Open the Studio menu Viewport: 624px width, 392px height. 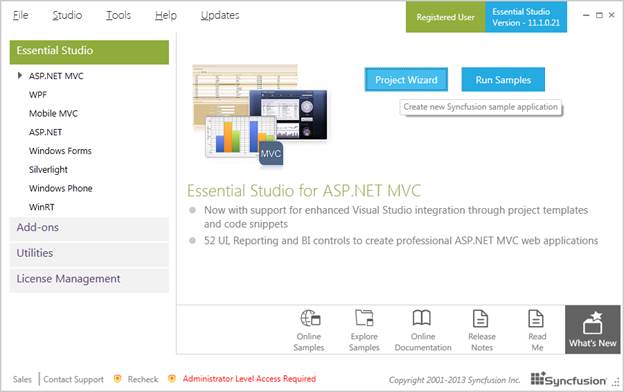pos(67,16)
